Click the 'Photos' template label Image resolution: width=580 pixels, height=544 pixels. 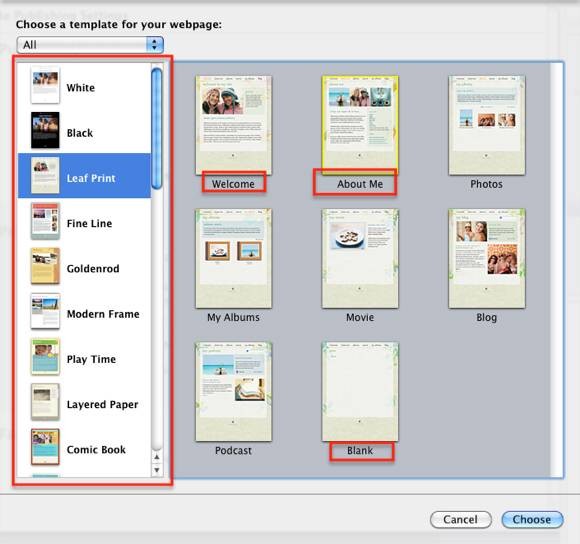(486, 184)
